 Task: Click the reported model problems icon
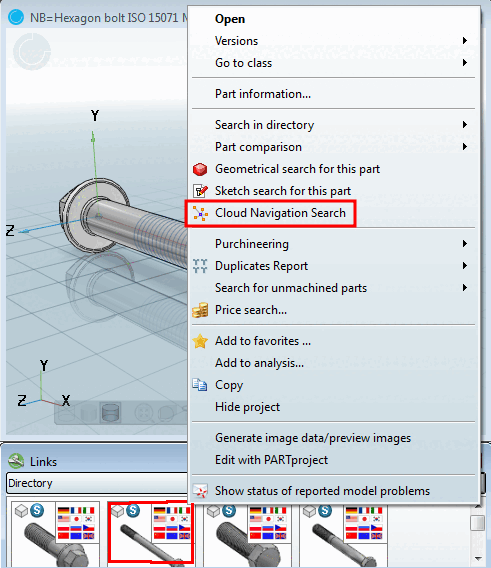click(x=200, y=491)
